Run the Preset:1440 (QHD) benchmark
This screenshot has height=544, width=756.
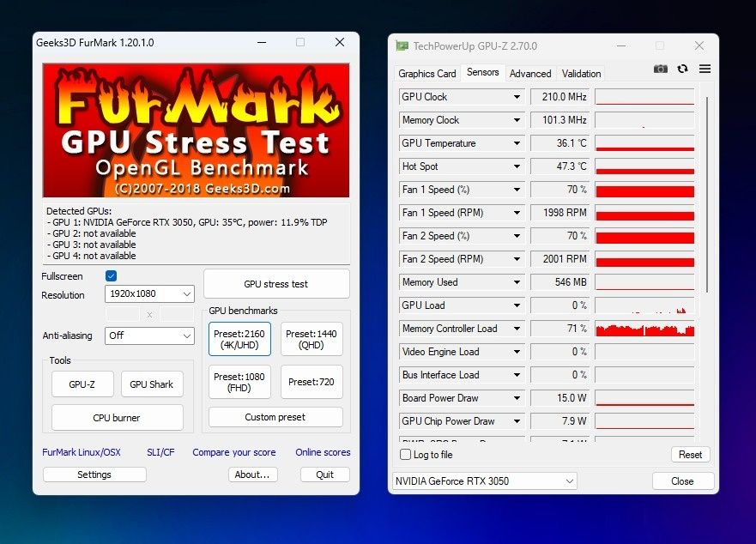click(311, 339)
